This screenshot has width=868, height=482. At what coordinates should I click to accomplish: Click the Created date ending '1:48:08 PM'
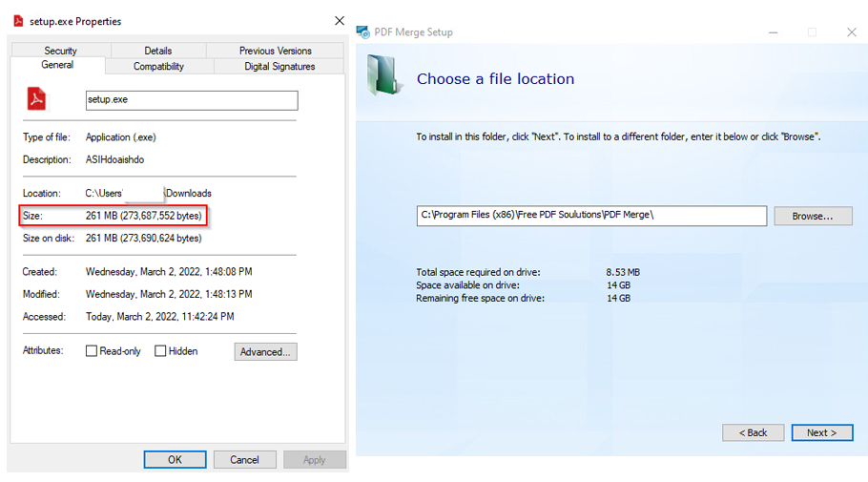[x=169, y=271]
